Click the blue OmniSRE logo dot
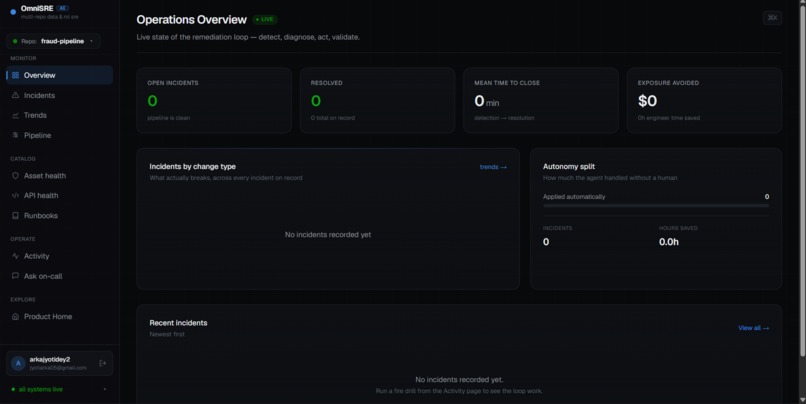 pos(13,12)
